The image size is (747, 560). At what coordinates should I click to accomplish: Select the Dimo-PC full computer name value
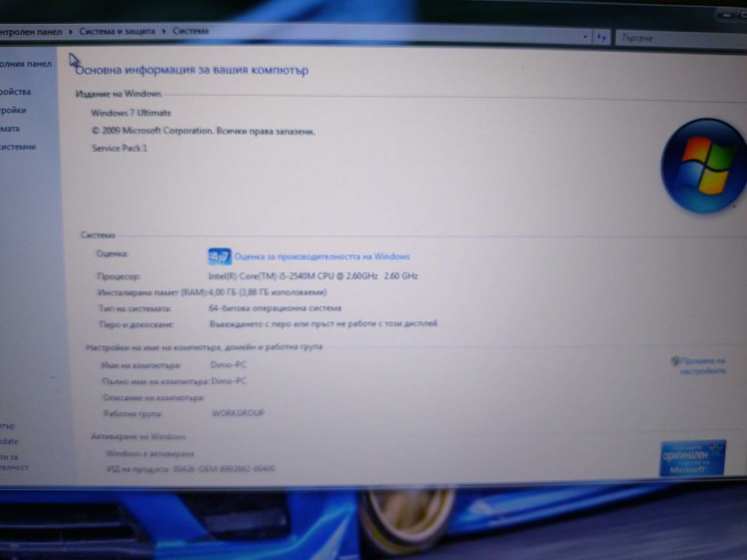(229, 381)
